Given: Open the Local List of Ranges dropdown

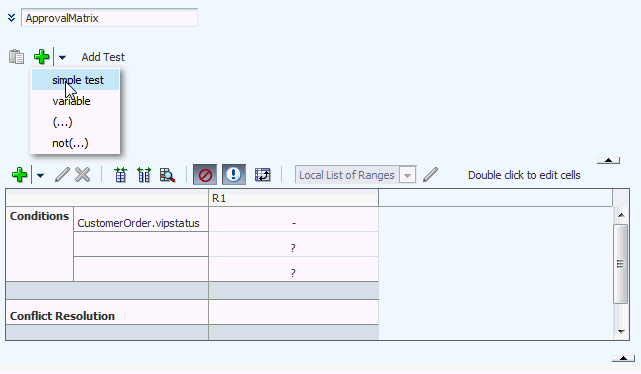Looking at the screenshot, I should coord(407,175).
